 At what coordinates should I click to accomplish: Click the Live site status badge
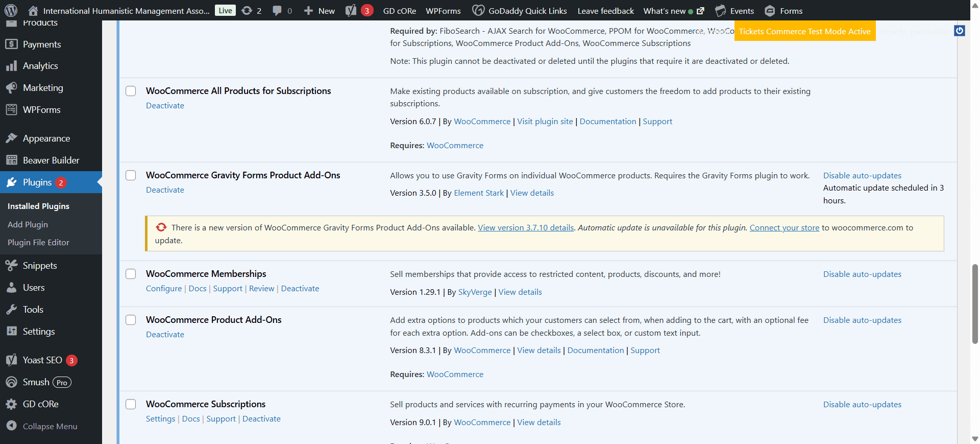[225, 11]
